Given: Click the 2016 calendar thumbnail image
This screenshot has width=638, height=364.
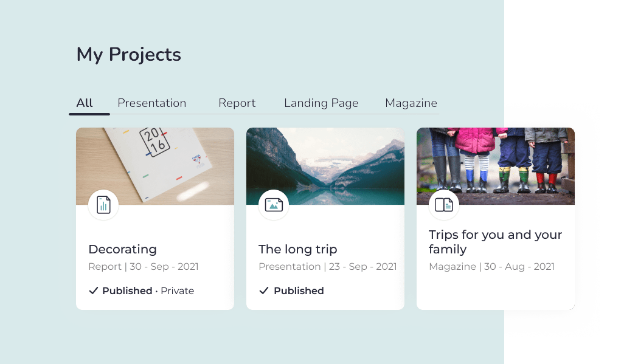Looking at the screenshot, I should click(x=155, y=166).
